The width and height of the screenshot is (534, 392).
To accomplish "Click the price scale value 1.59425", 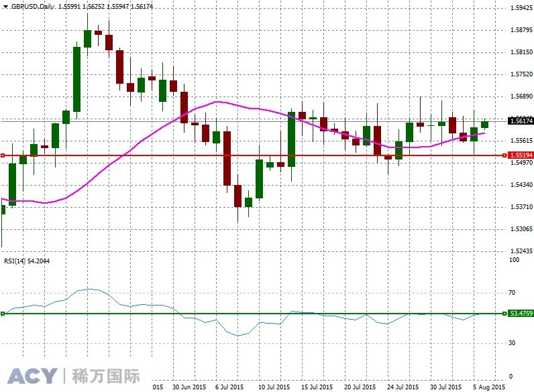I will [521, 8].
